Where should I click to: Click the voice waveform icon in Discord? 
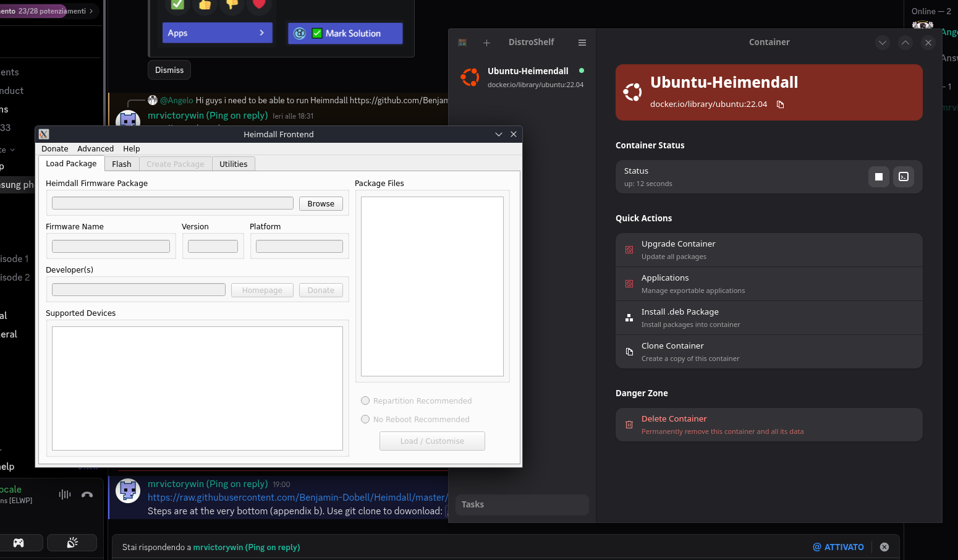(65, 494)
